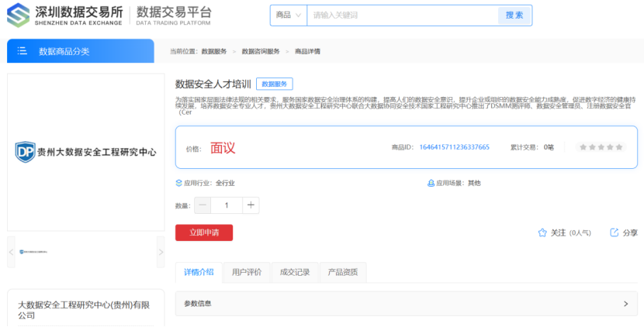Open the 数据商品分类 category menu
Screen dimensions: 644x327
(81, 51)
